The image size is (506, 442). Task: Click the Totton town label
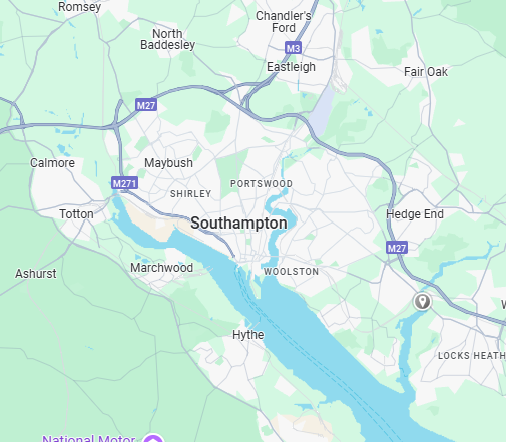[x=76, y=214]
